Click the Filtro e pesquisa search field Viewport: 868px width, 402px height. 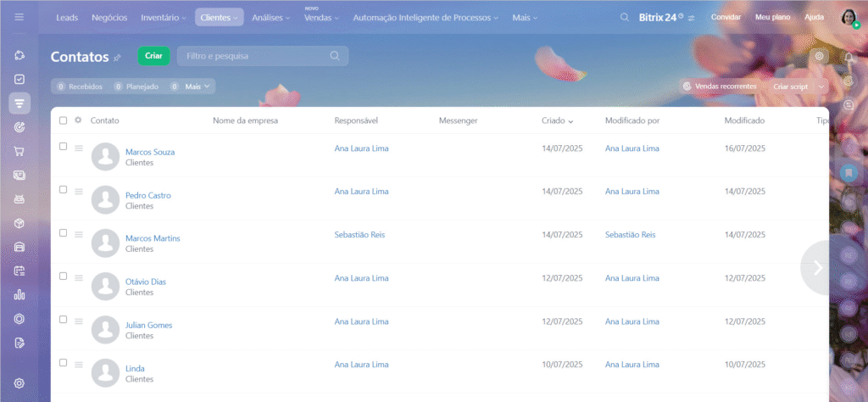(254, 56)
